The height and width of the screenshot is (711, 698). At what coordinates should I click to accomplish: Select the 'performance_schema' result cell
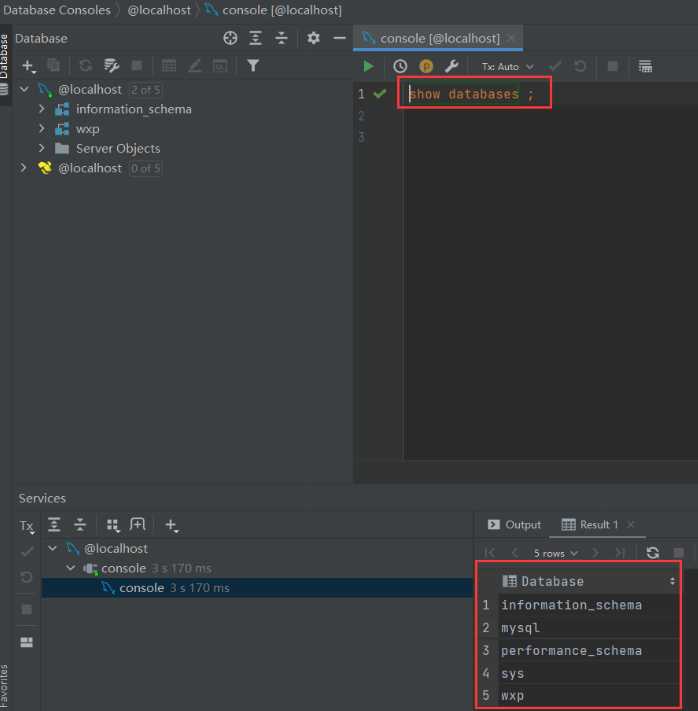point(589,651)
